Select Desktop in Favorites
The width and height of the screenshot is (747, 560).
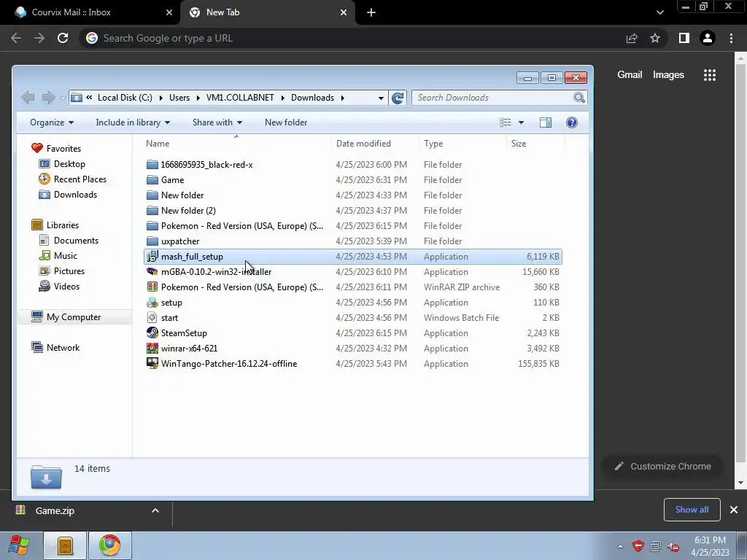tap(69, 164)
